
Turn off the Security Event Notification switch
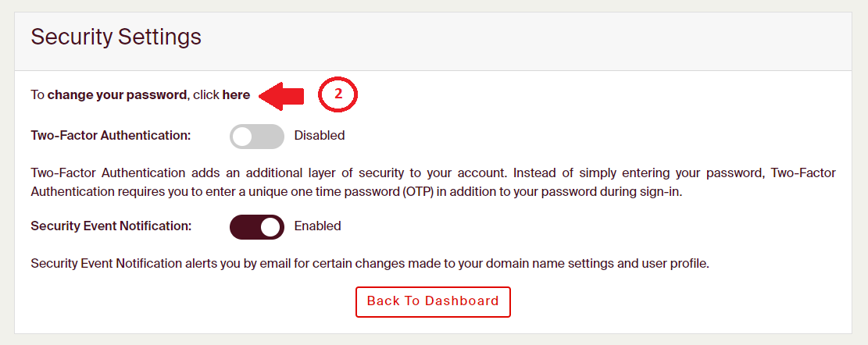click(x=256, y=226)
